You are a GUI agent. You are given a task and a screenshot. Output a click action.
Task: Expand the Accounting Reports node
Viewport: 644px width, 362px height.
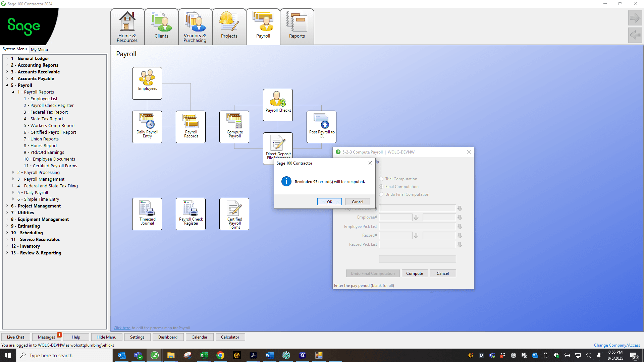pyautogui.click(x=7, y=65)
